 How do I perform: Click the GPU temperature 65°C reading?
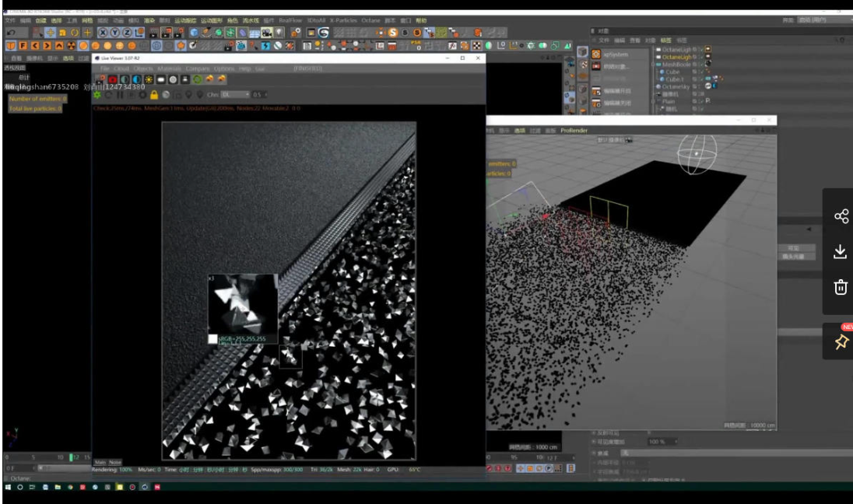pyautogui.click(x=415, y=470)
